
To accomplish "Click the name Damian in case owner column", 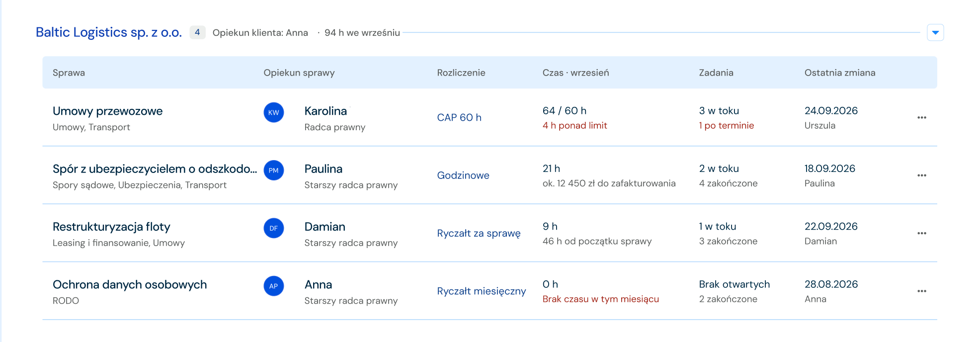I will point(325,227).
